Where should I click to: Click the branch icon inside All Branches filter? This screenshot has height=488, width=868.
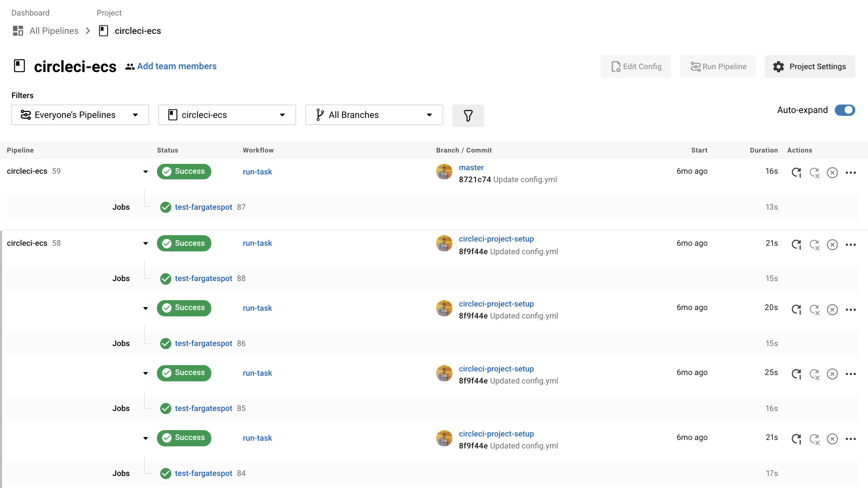tap(320, 114)
